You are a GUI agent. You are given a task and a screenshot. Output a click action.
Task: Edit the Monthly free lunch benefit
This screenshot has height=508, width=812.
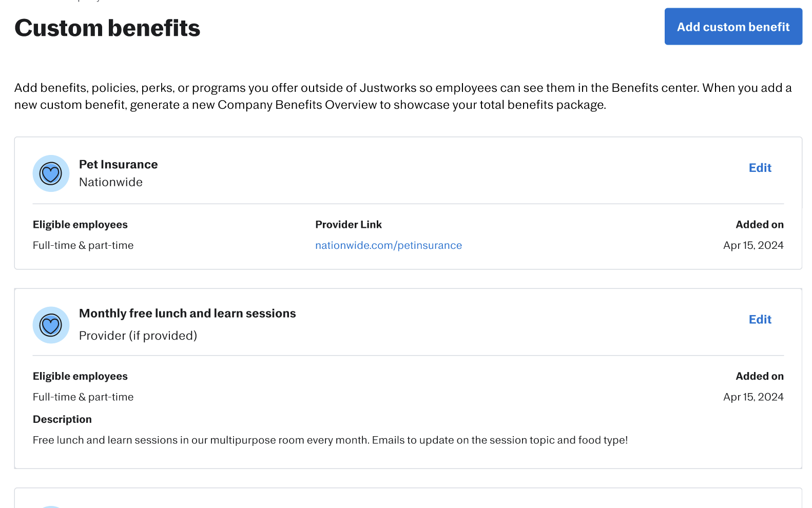760,320
